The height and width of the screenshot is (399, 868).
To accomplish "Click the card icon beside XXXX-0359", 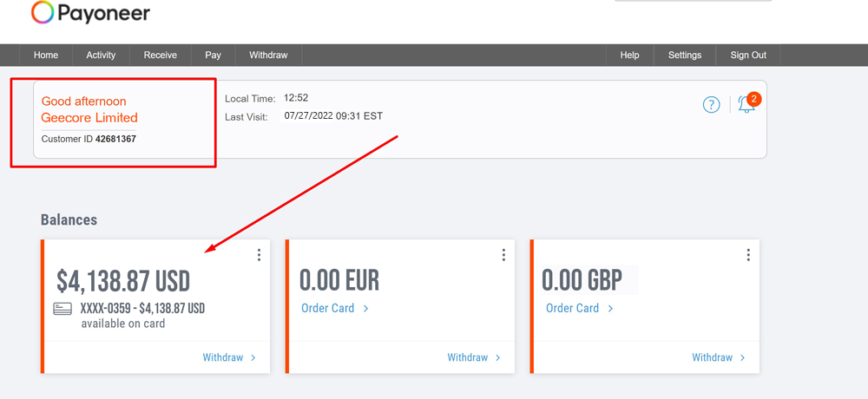I will [62, 309].
